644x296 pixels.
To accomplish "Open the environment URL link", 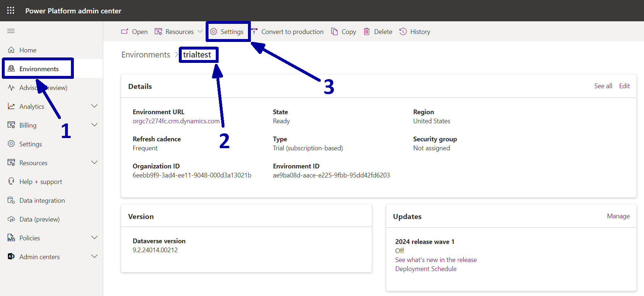I will (176, 121).
